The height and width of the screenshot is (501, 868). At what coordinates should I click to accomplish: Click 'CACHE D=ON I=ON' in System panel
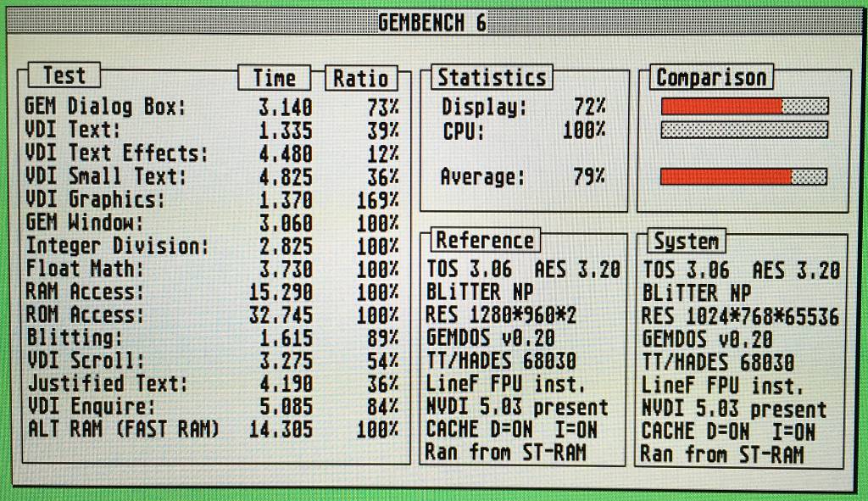click(728, 431)
